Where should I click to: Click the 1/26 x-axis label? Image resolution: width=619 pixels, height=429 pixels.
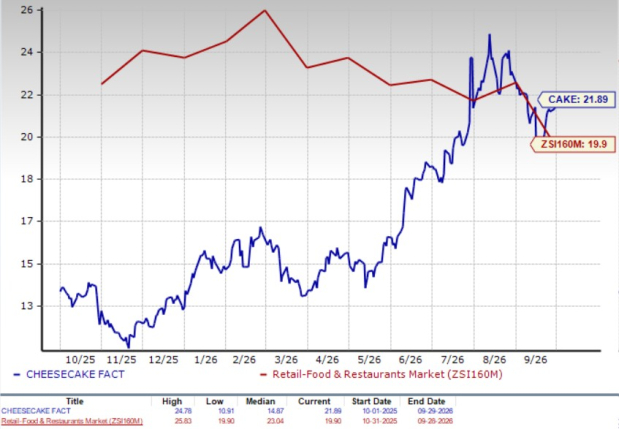click(x=206, y=360)
